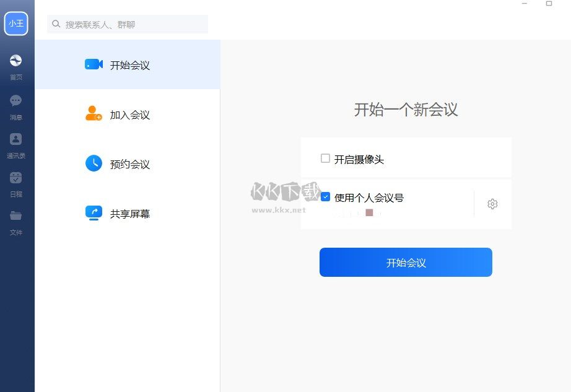Uncheck the 使用个人会议号 option
Viewport: 571px width, 392px height.
[325, 198]
